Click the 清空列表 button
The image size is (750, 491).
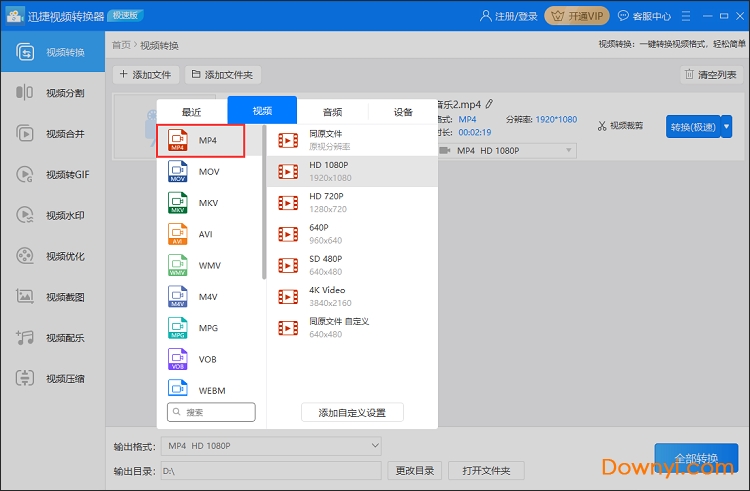tap(711, 75)
